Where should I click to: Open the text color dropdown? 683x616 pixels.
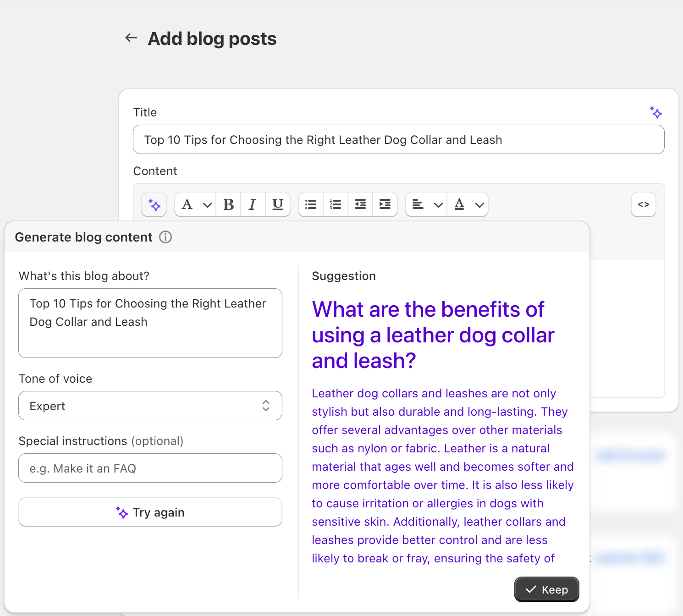pos(468,204)
